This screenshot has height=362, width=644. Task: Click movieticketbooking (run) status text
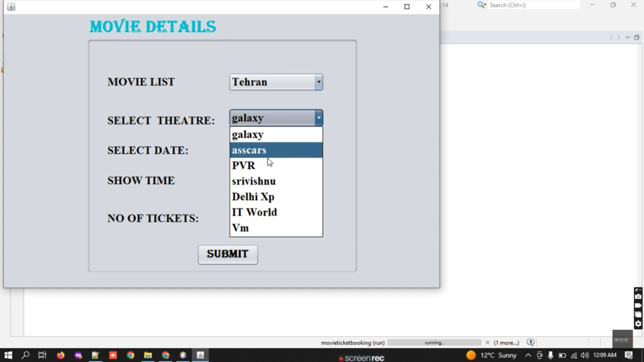[353, 342]
